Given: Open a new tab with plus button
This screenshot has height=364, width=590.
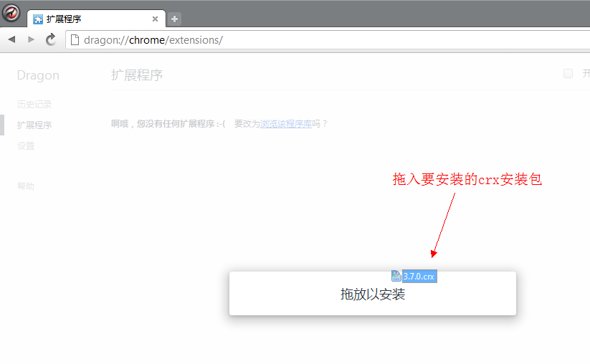Looking at the screenshot, I should tap(174, 19).
